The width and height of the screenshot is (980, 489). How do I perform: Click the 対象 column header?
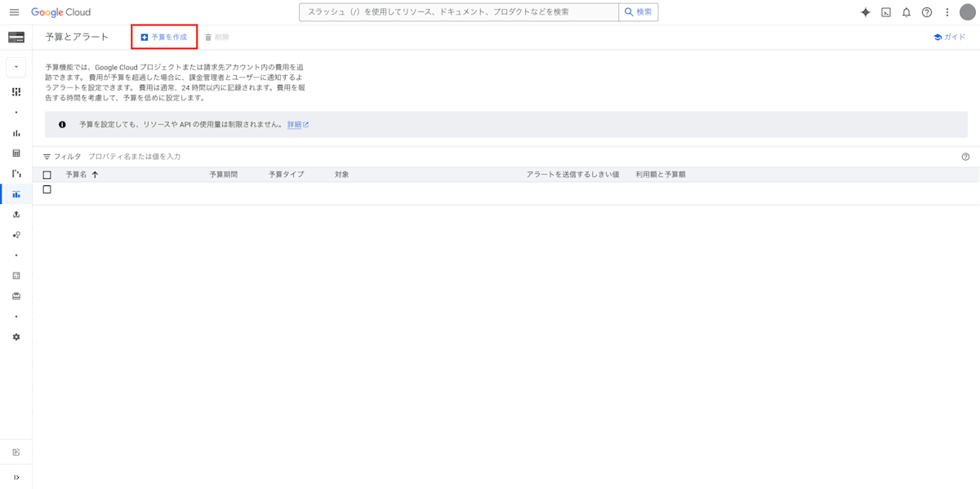click(x=341, y=175)
